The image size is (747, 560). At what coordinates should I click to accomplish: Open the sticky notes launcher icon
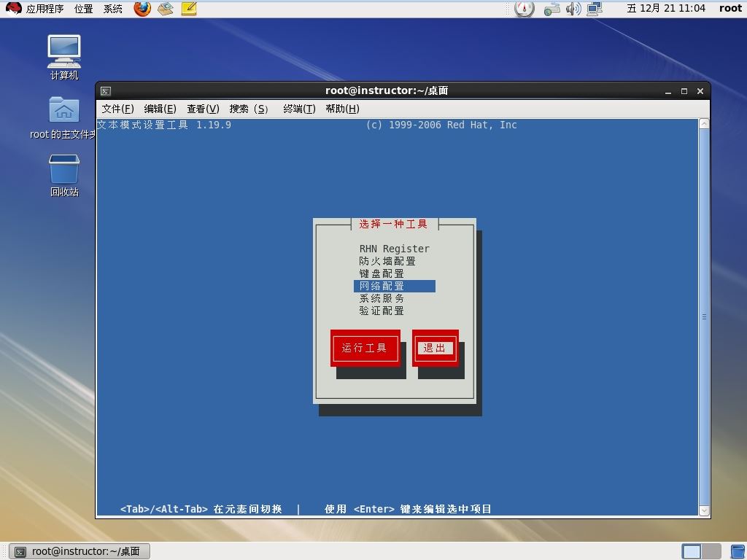pos(189,9)
